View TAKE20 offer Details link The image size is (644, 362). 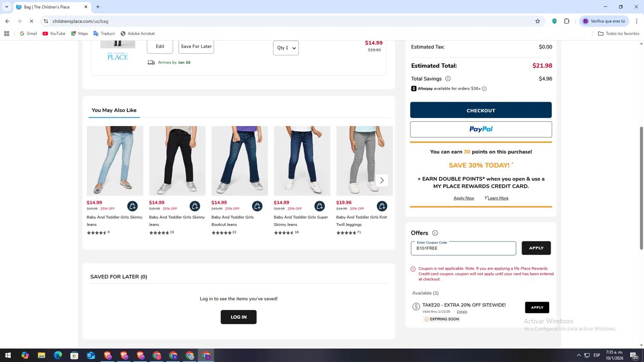462,312
